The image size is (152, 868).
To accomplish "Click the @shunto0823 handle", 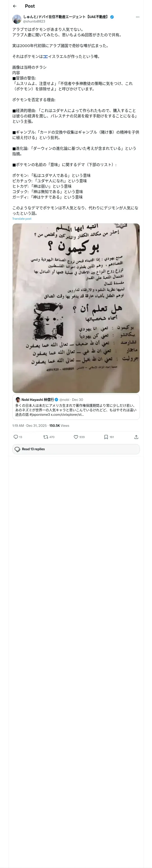I will [34, 21].
